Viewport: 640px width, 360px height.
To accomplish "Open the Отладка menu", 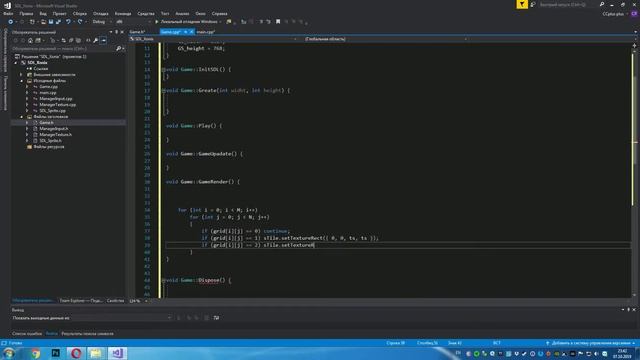I will 100,13.
